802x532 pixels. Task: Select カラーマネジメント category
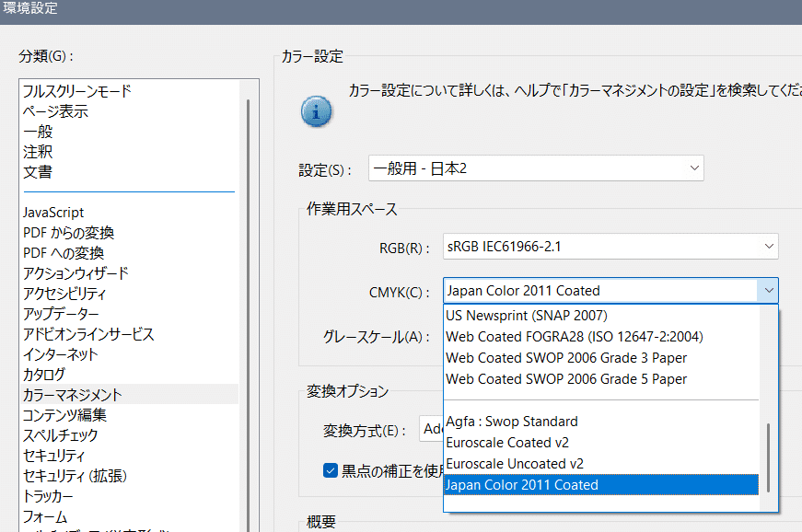click(130, 395)
